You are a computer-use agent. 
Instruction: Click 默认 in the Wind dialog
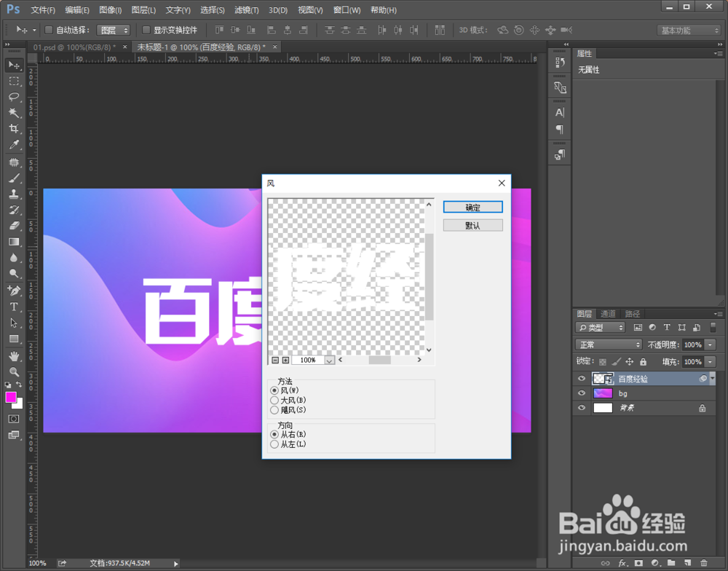point(472,225)
